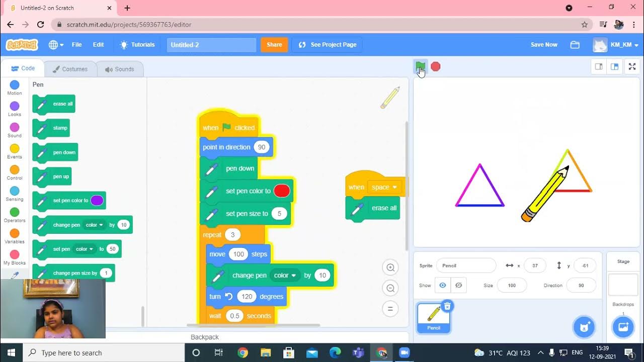Click the red stop sign button
This screenshot has height=362, width=644.
436,66
